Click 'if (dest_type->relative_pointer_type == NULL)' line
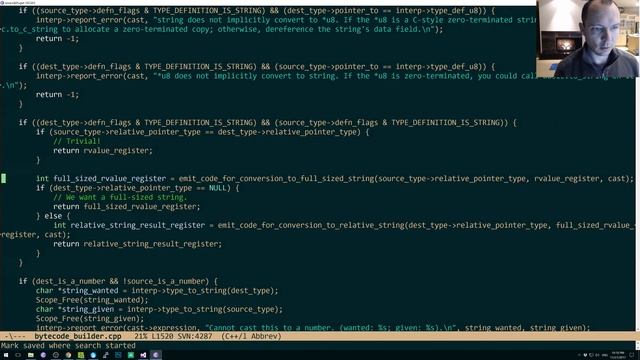Viewport: 640px width, 360px height. pos(138,188)
